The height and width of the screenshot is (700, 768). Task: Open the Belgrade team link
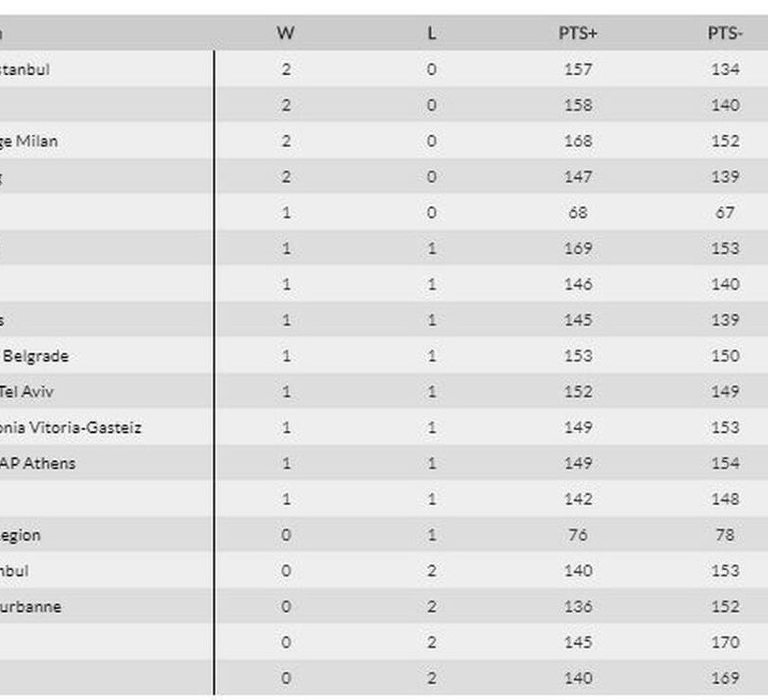coord(36,356)
